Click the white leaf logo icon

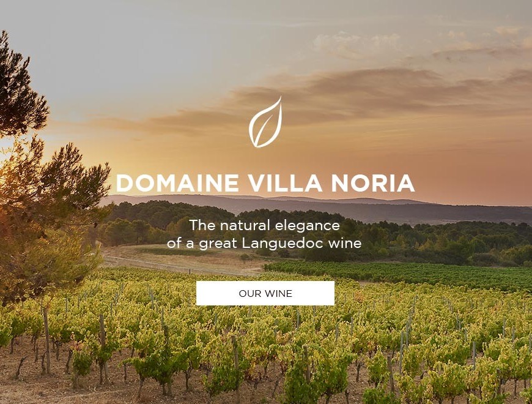tap(265, 122)
